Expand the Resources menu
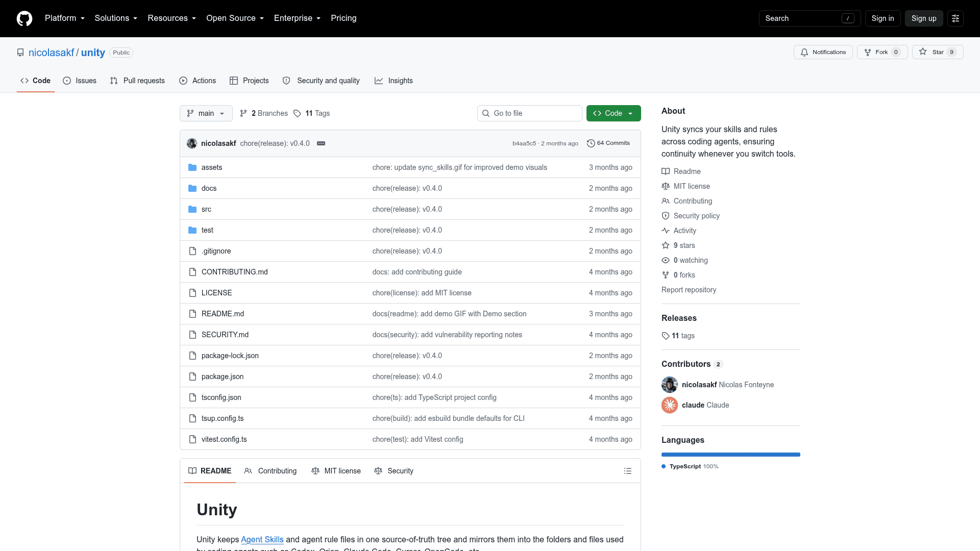Screen dimensions: 980x551 (x=171, y=18)
